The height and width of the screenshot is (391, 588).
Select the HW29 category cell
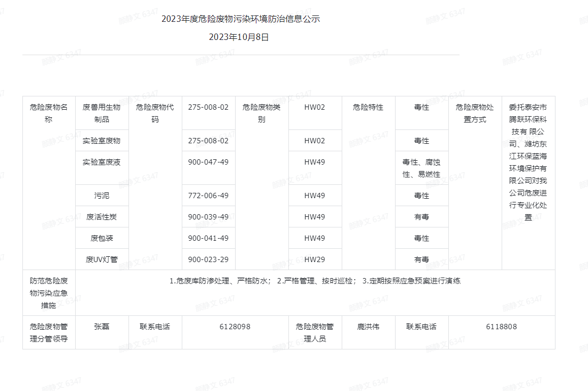315,259
